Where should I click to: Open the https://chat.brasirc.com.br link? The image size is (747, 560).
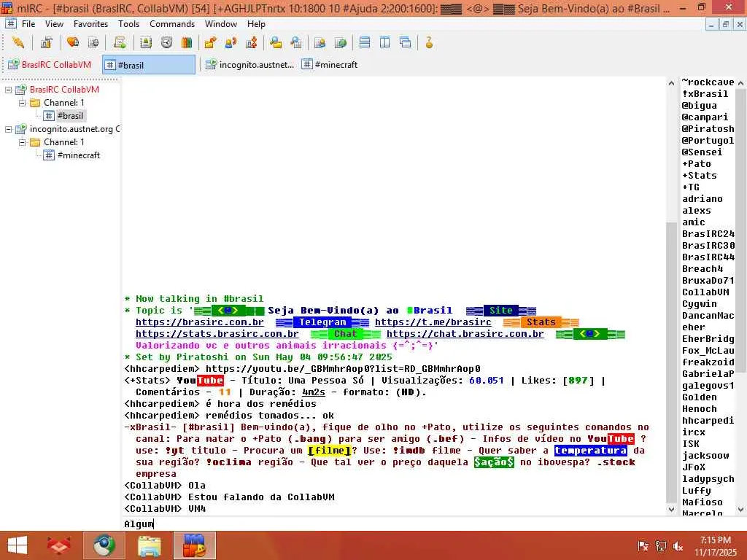tap(465, 334)
